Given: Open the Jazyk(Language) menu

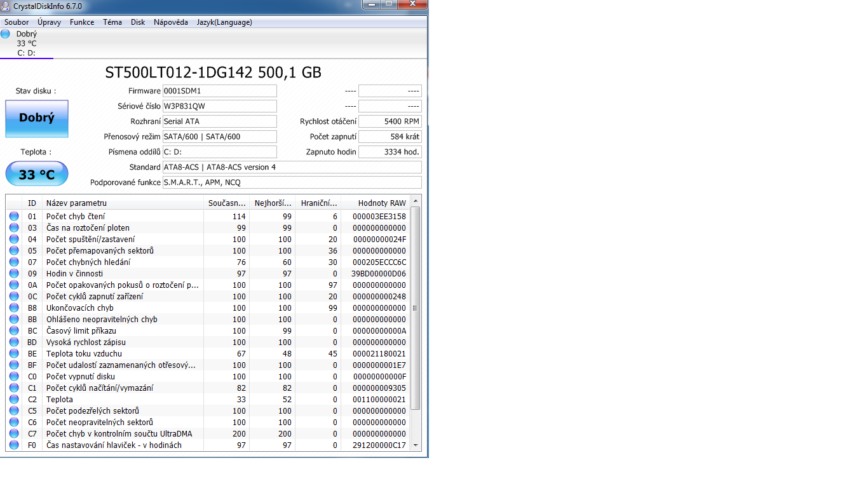Looking at the screenshot, I should (224, 22).
